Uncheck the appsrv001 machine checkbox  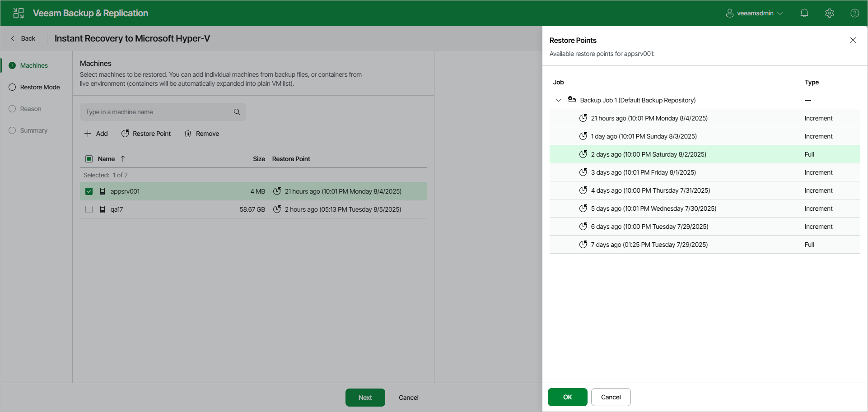89,191
